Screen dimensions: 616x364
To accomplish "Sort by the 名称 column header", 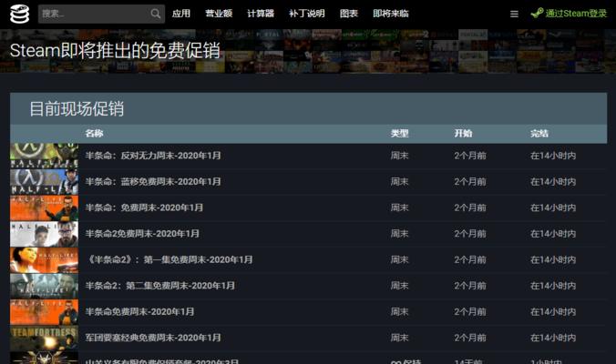I will click(x=94, y=134).
